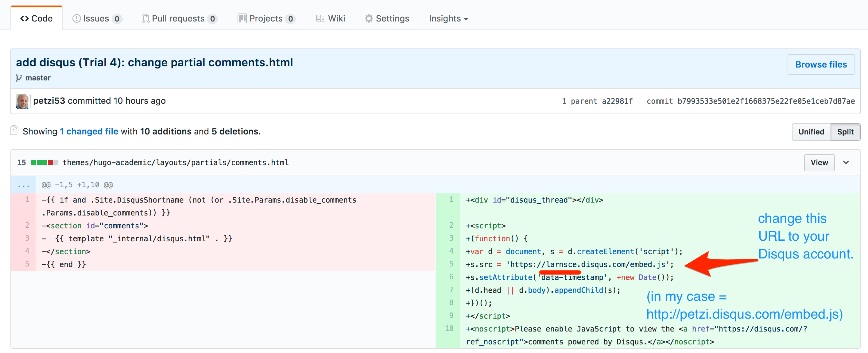Click the View file button

[x=819, y=163]
